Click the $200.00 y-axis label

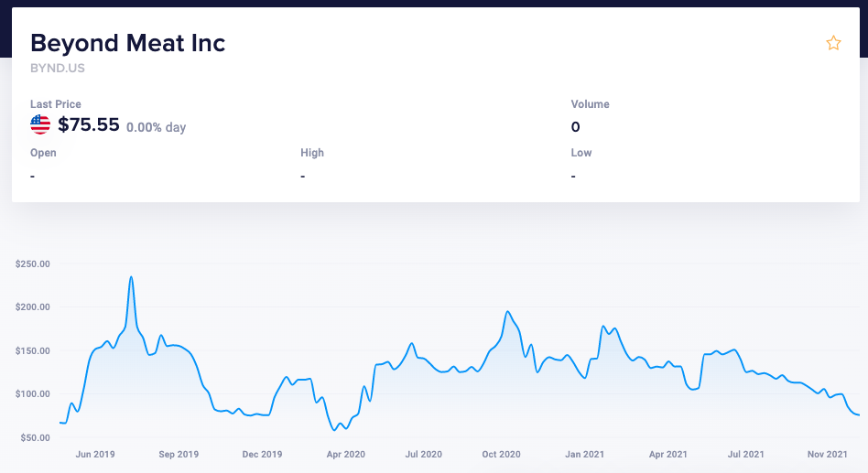coord(33,307)
